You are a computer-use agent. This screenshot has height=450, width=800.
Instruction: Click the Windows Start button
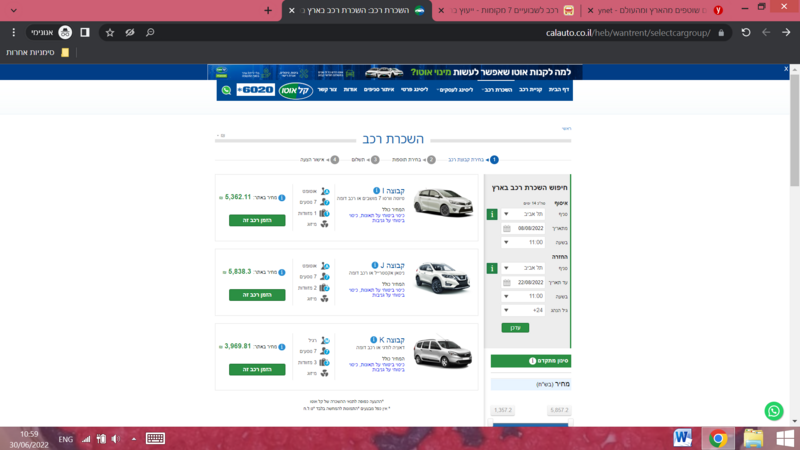(x=785, y=438)
